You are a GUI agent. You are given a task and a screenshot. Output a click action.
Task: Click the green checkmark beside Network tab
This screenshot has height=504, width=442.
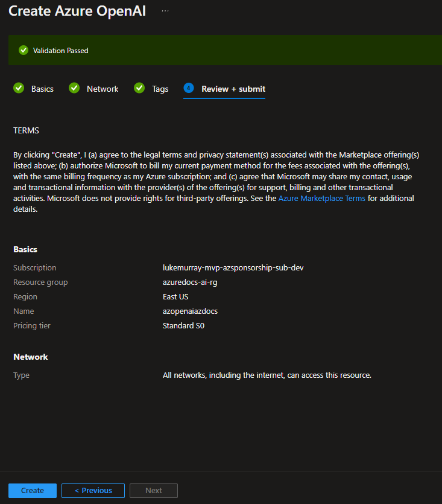pos(74,88)
